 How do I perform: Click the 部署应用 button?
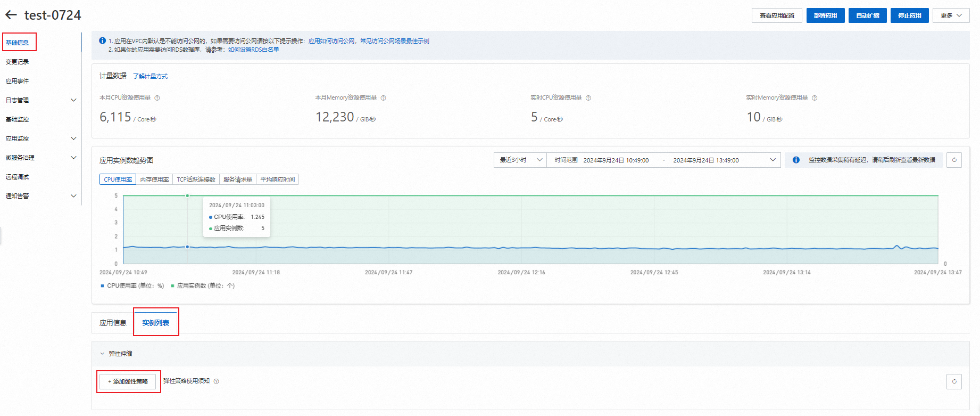coord(825,15)
